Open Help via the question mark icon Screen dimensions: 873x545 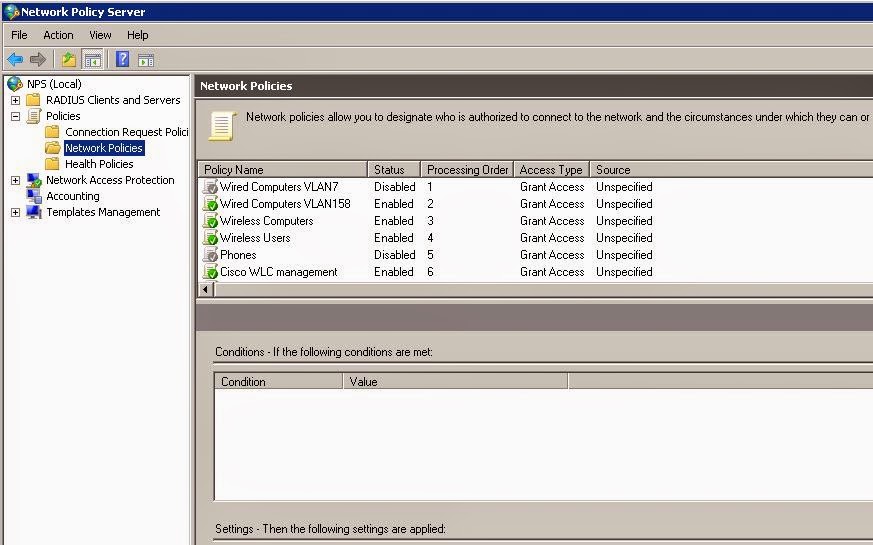pos(122,59)
